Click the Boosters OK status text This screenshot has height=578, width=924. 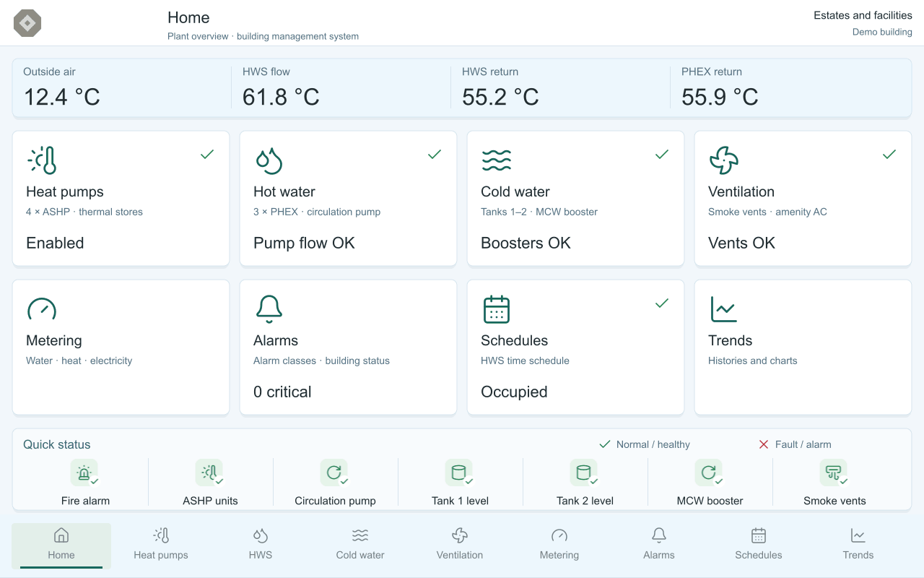point(526,243)
